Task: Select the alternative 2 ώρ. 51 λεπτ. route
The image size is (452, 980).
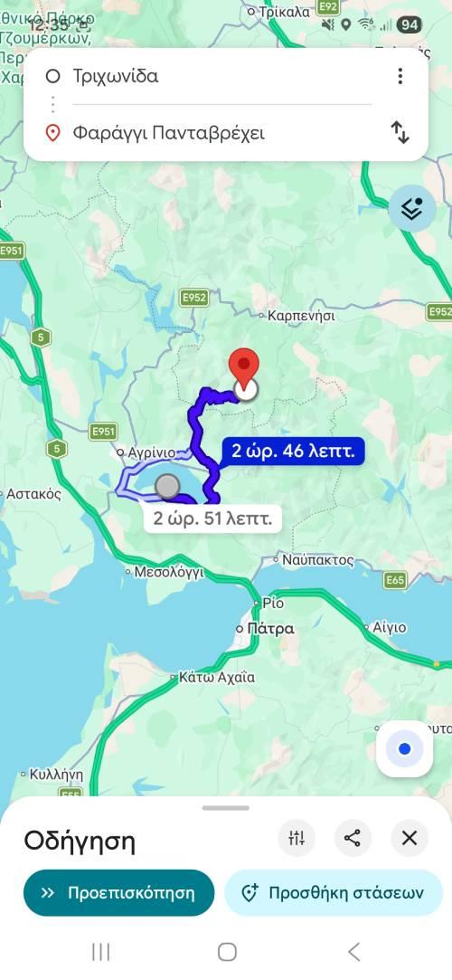Action: 212,519
